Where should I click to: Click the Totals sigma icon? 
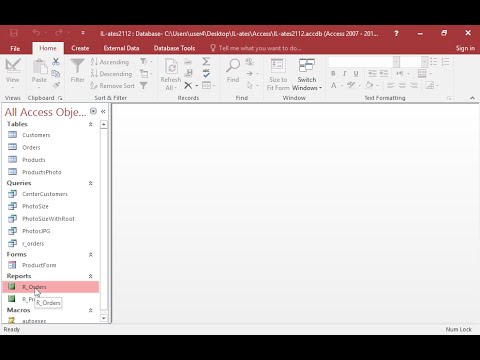pos(206,61)
